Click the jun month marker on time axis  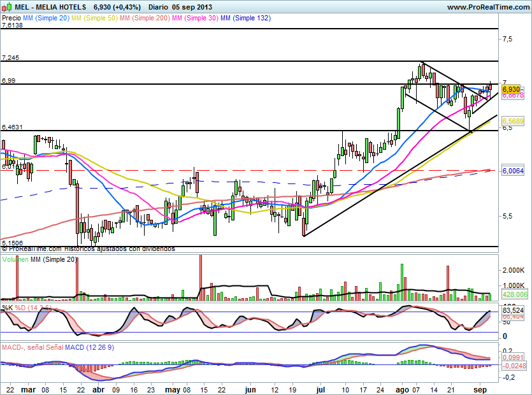coord(250,389)
